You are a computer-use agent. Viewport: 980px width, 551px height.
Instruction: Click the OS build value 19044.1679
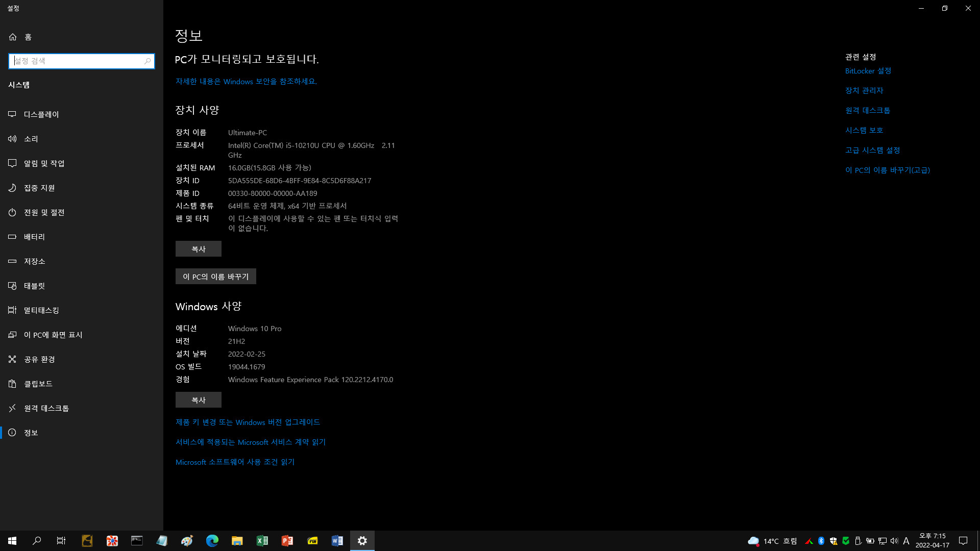pyautogui.click(x=247, y=367)
